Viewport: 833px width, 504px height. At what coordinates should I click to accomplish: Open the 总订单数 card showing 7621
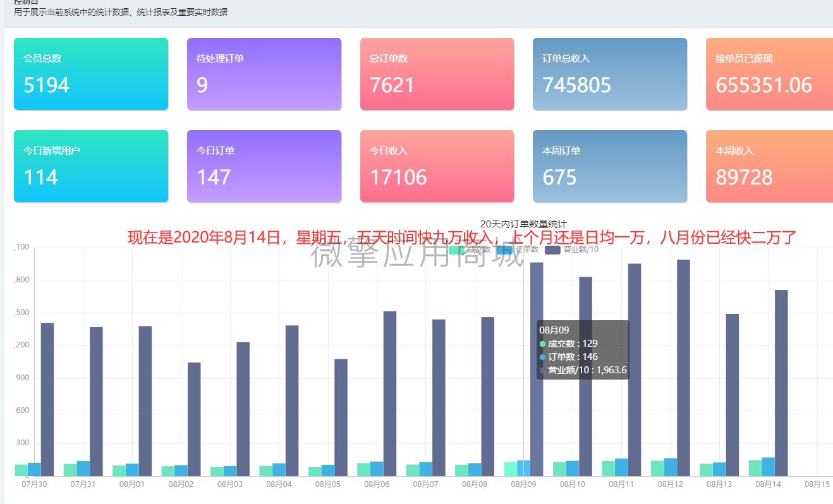click(x=437, y=74)
